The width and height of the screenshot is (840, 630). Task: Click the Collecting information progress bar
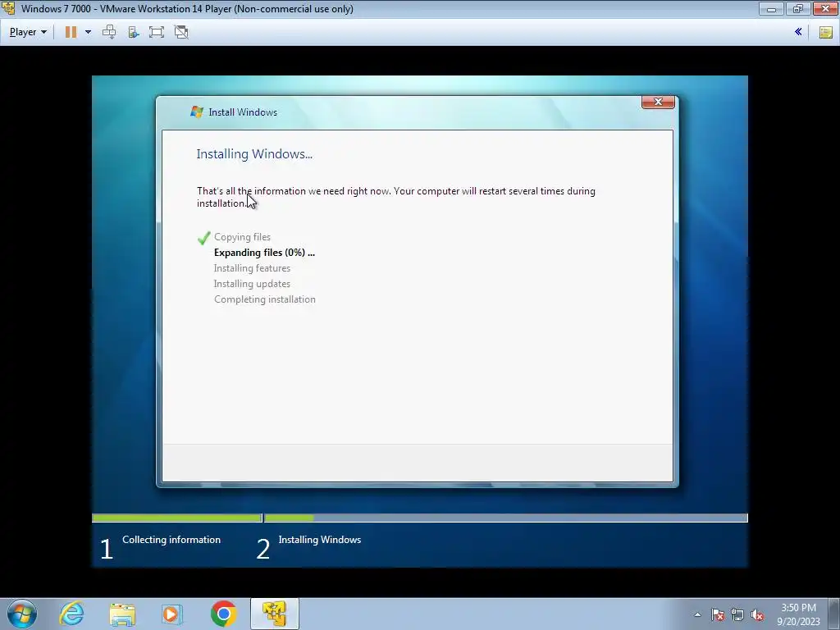point(177,518)
